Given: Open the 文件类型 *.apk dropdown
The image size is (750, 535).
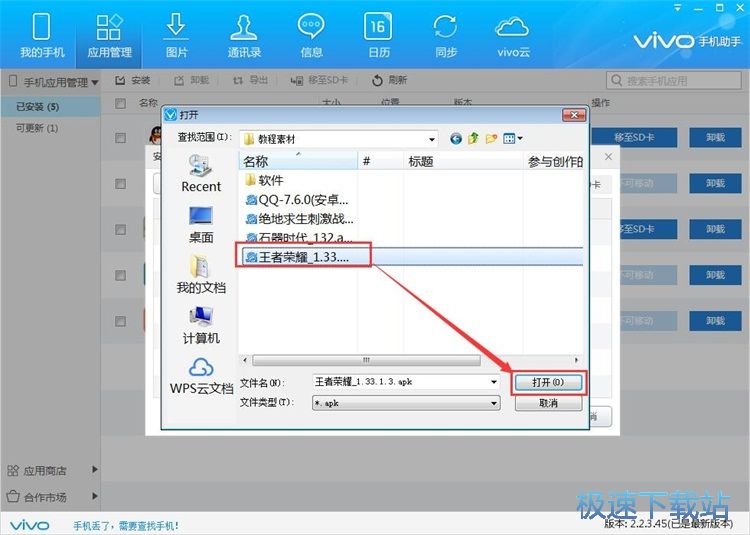Looking at the screenshot, I should click(406, 403).
